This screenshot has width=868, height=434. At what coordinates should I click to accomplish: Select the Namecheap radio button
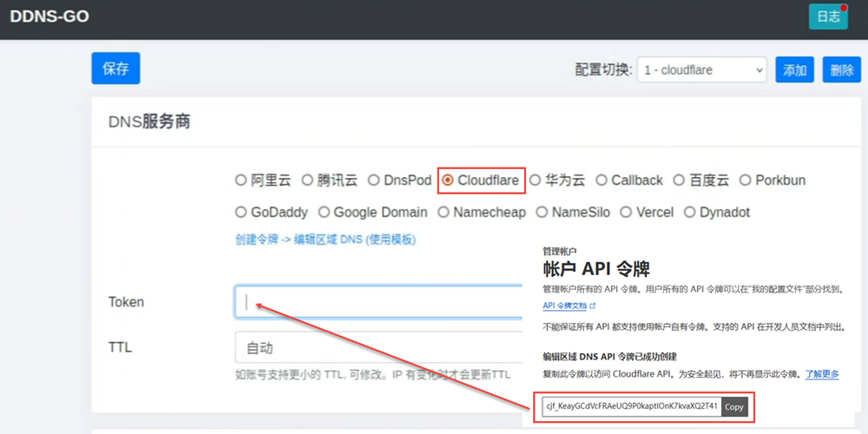tap(443, 212)
